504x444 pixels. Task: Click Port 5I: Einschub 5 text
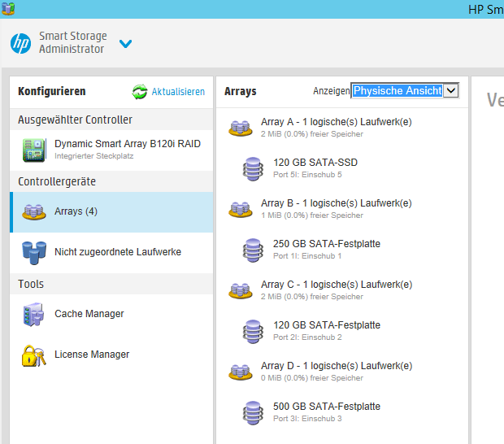[307, 175]
